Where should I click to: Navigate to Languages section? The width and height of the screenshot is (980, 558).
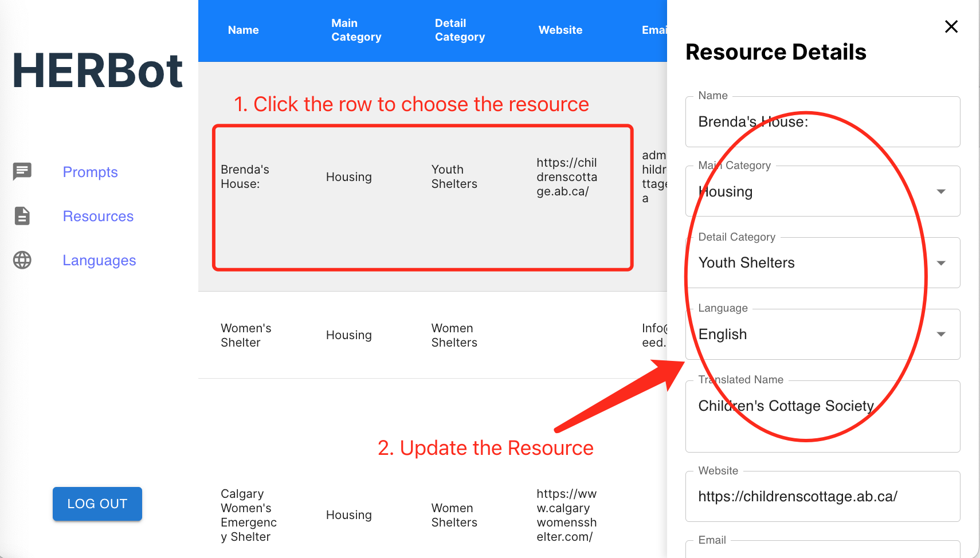(x=99, y=260)
